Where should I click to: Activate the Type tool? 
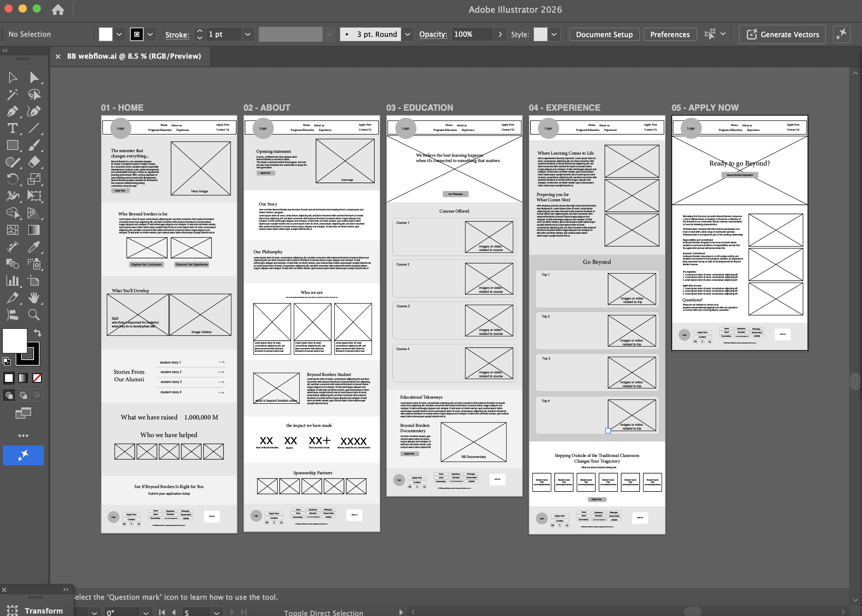coord(12,128)
